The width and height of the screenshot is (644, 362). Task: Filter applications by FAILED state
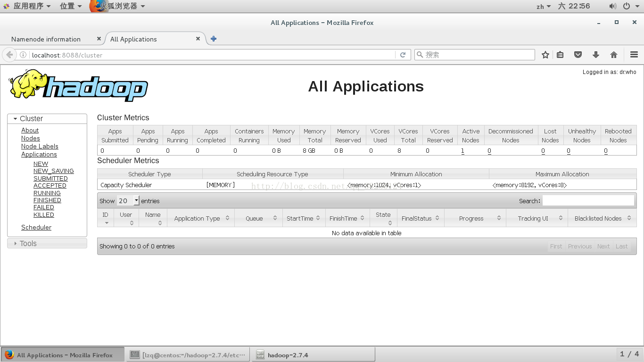(x=44, y=207)
